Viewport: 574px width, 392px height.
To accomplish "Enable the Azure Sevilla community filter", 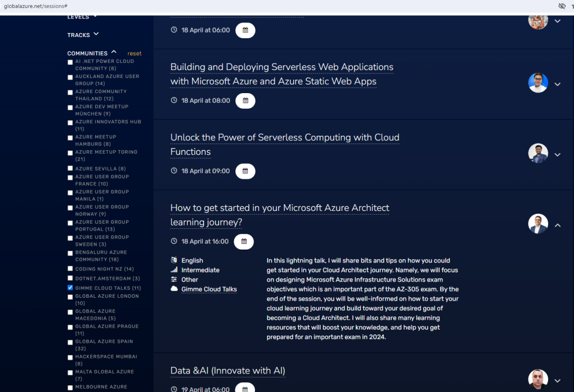I will pyautogui.click(x=70, y=168).
